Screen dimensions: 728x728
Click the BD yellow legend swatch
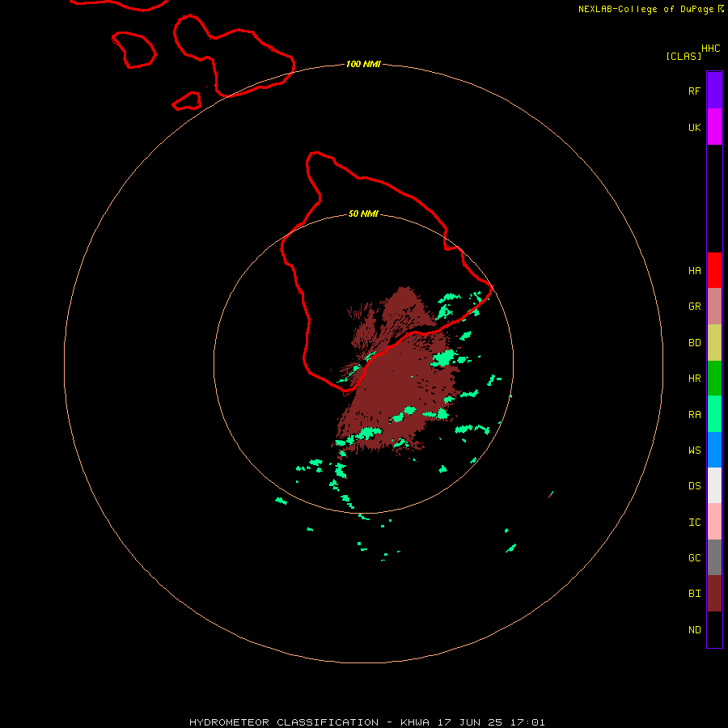pyautogui.click(x=714, y=342)
